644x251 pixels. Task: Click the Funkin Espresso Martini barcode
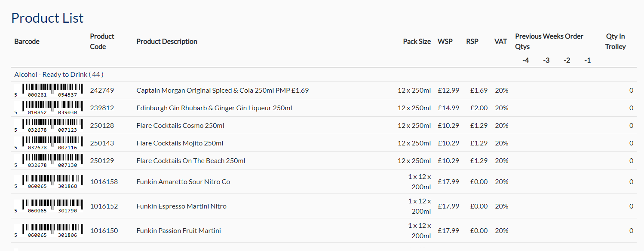[x=49, y=206]
